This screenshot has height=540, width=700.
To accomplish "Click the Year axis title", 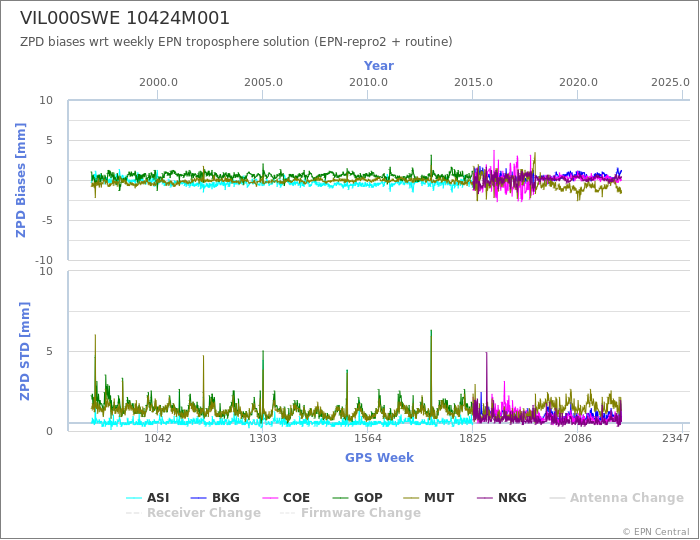I will tap(379, 66).
